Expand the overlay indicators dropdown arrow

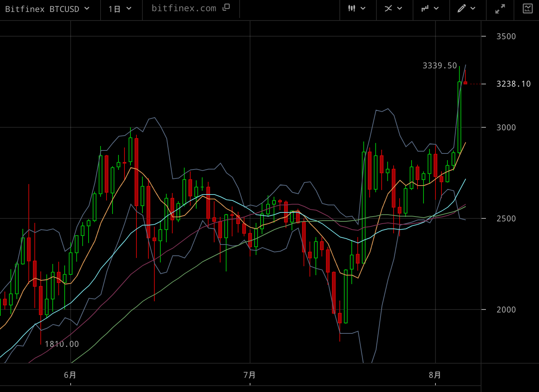[x=400, y=8]
